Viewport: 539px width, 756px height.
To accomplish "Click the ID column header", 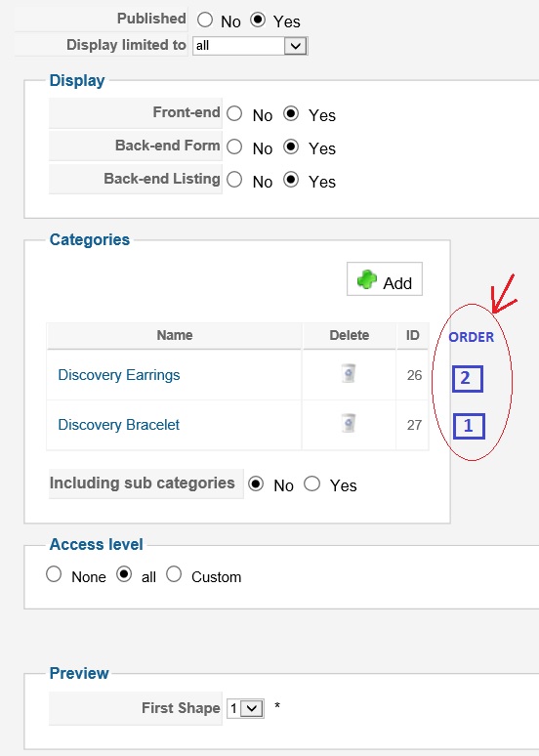I will click(413, 335).
